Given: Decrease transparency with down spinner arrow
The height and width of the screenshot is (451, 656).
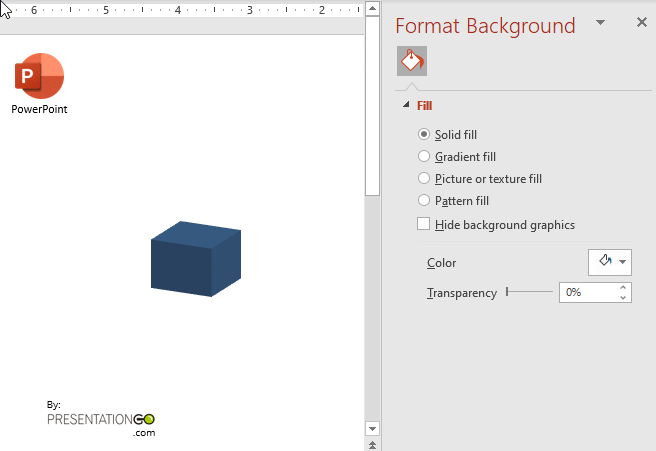Looking at the screenshot, I should click(x=623, y=297).
